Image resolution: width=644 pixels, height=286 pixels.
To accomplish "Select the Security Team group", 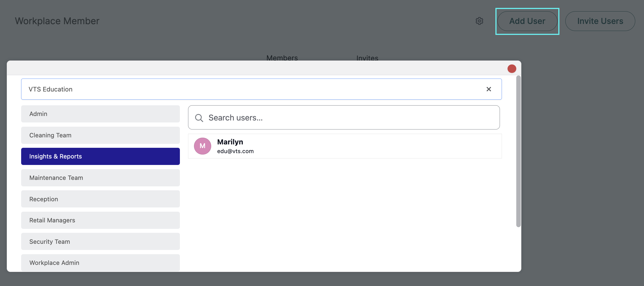I will 100,242.
